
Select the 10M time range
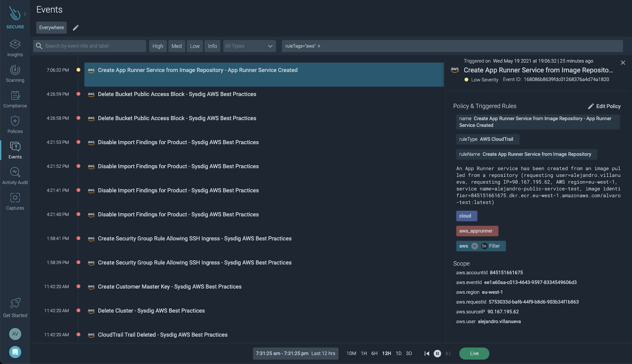tap(351, 353)
